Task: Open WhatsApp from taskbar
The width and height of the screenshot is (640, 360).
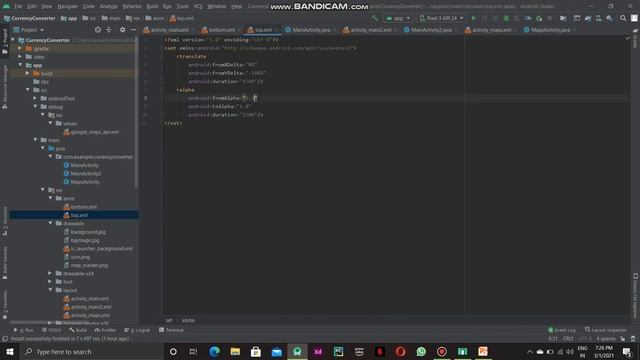Action: pyautogui.click(x=421, y=351)
